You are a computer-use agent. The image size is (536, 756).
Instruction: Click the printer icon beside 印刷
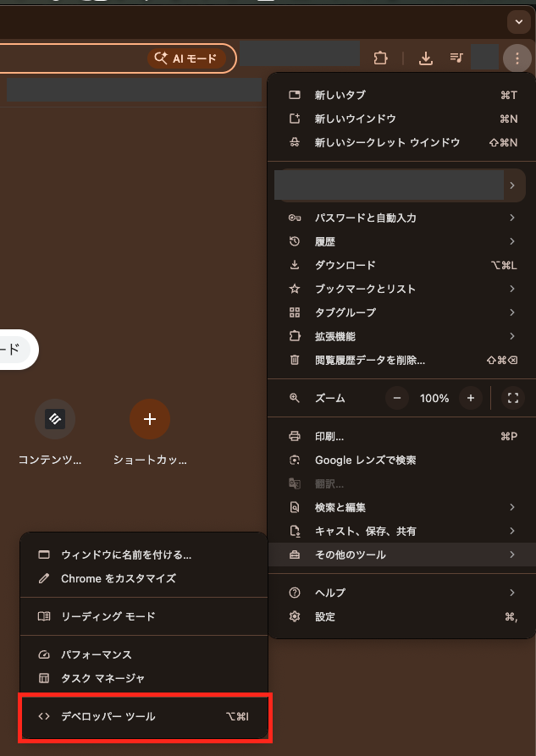[x=295, y=437]
